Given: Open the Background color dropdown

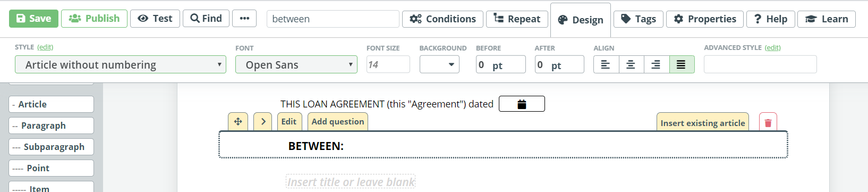Looking at the screenshot, I should point(439,65).
